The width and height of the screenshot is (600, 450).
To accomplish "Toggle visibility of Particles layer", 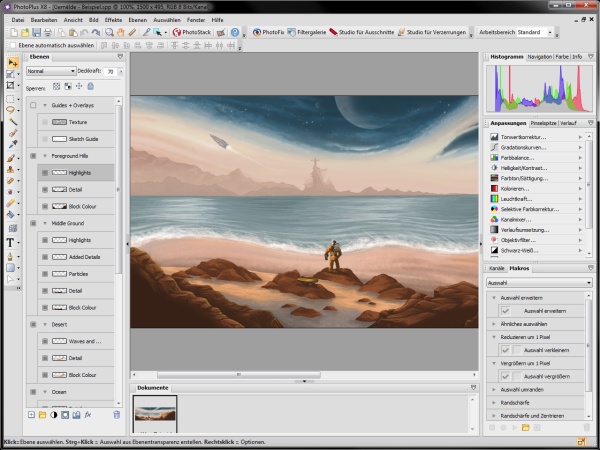I will coord(45,274).
